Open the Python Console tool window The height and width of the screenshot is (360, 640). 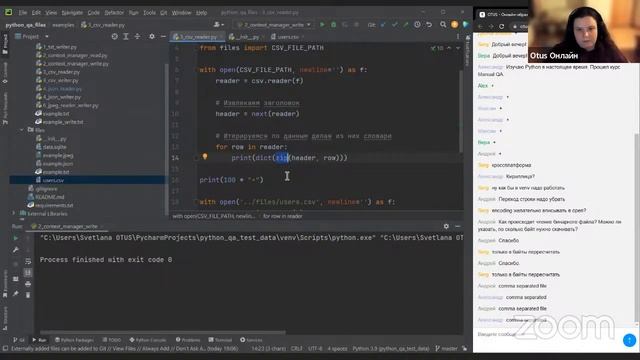coord(148,340)
